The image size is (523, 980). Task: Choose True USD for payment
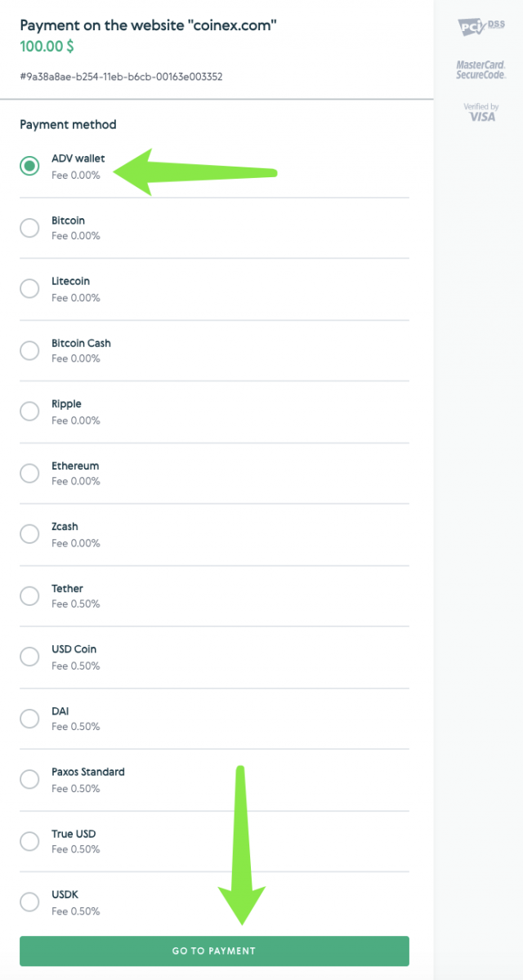click(29, 840)
